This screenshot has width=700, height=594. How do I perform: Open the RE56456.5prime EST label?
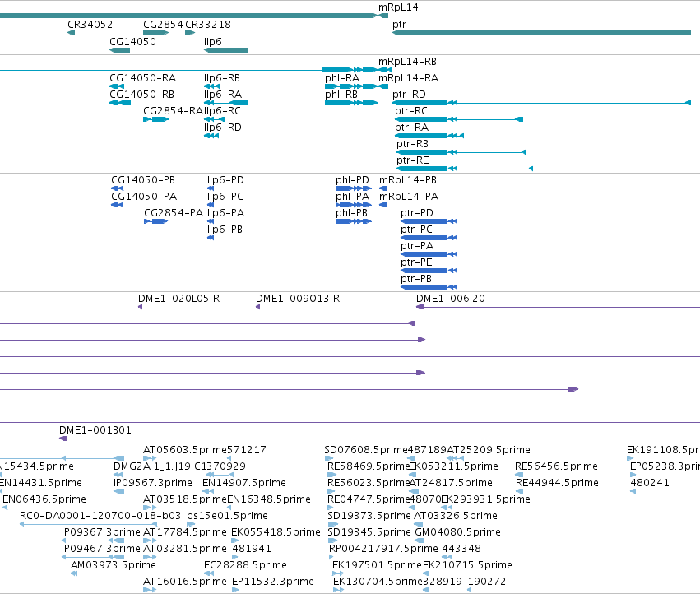tap(556, 466)
